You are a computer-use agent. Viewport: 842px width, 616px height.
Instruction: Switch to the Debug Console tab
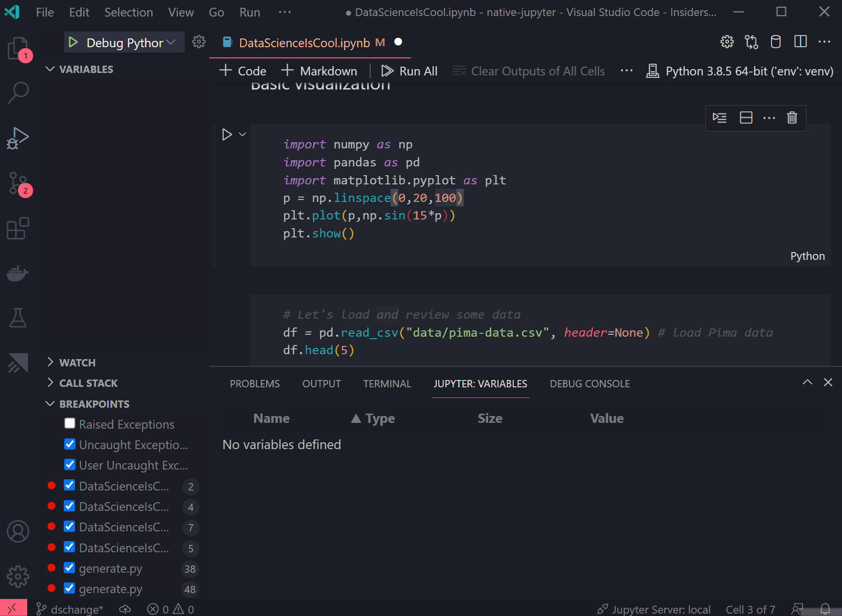[x=589, y=383]
